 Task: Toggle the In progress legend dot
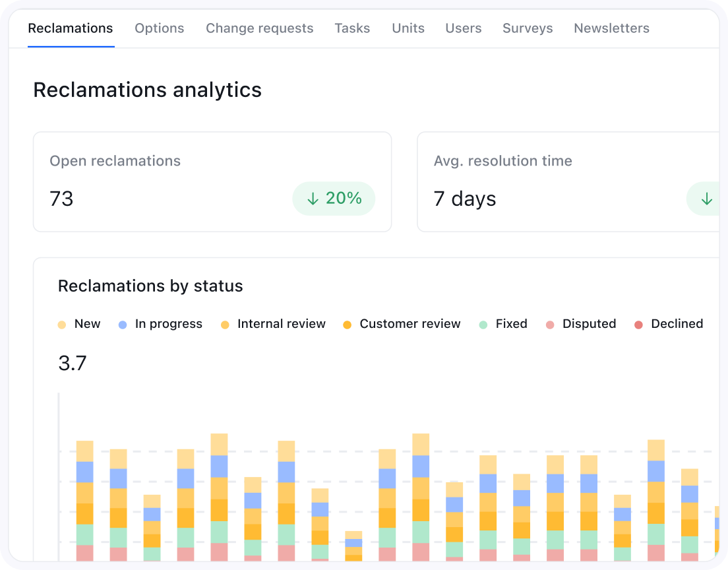pos(123,325)
